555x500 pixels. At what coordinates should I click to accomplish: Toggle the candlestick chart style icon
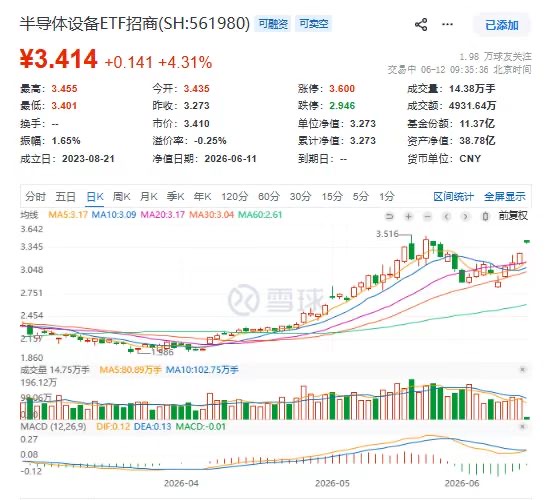click(485, 216)
